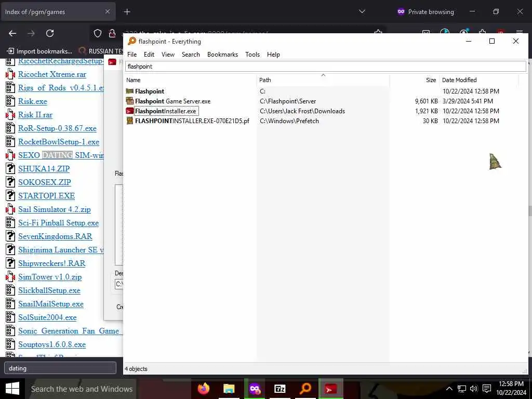Open the STARTOPI.EXE link

tap(46, 196)
